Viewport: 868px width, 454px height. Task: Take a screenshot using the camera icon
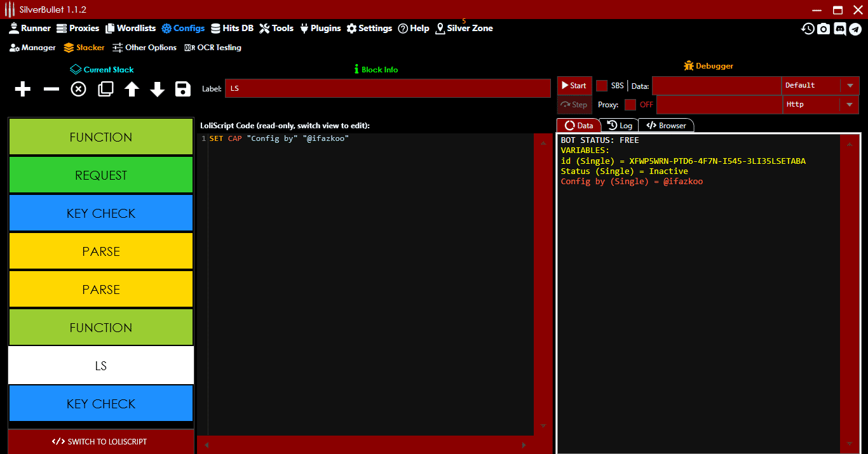[824, 28]
